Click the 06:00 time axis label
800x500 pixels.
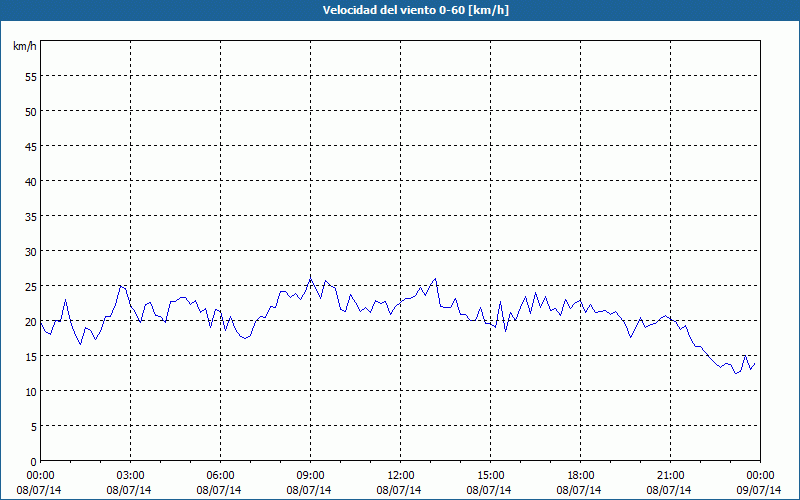coord(220,476)
